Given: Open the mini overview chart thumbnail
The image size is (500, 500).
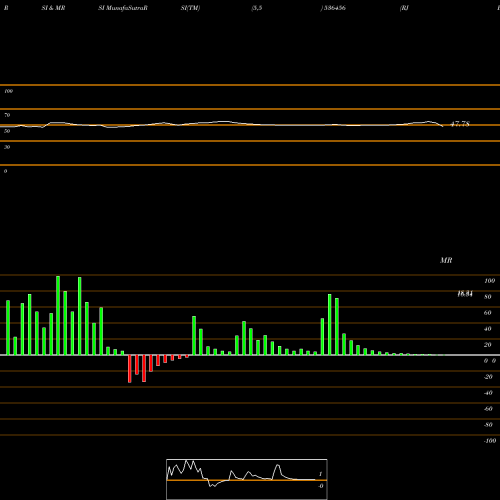Looking at the screenshot, I should click(x=247, y=479).
